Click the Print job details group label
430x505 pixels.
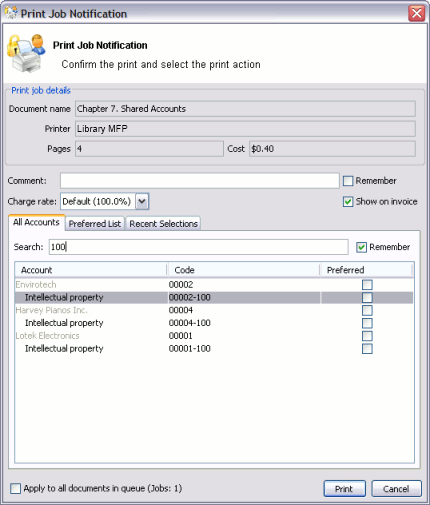tap(41, 90)
